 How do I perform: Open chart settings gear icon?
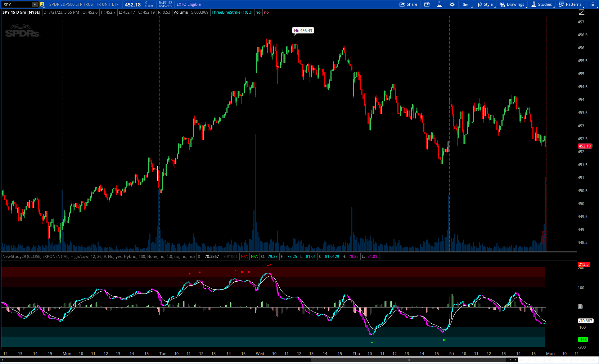[452, 4]
